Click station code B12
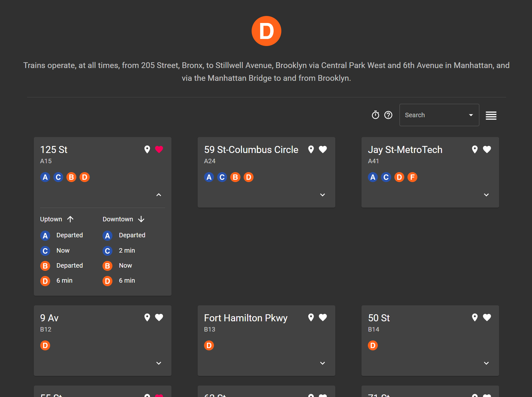Screen dimensions: 532x397 [46, 330]
